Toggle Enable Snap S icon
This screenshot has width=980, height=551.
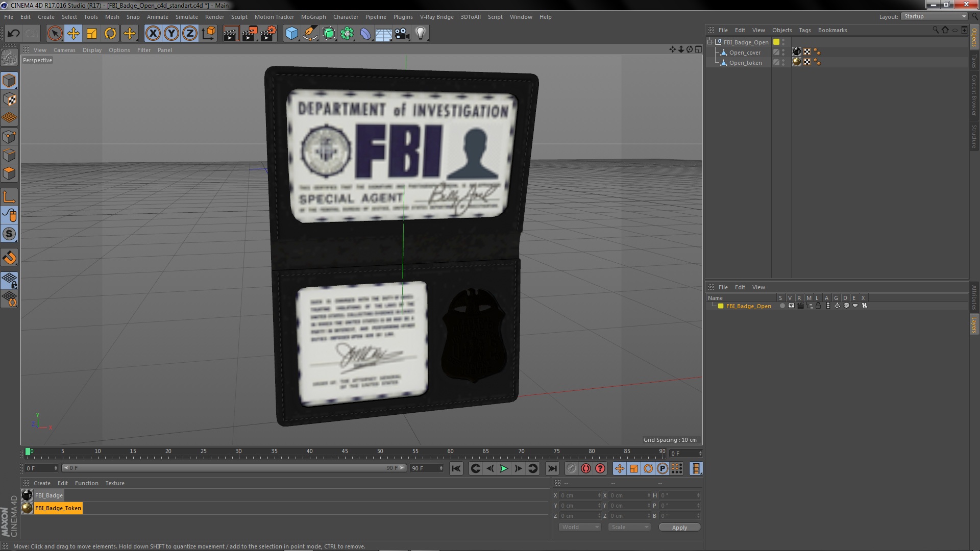(9, 234)
